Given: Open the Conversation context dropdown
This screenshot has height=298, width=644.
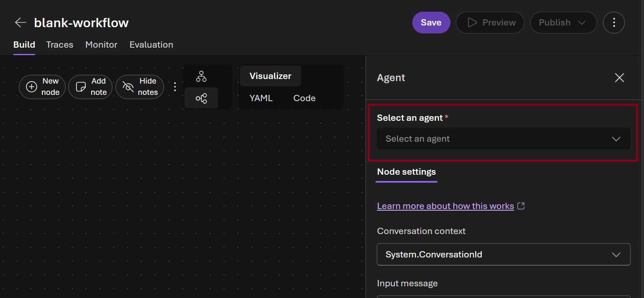Looking at the screenshot, I should point(503,254).
